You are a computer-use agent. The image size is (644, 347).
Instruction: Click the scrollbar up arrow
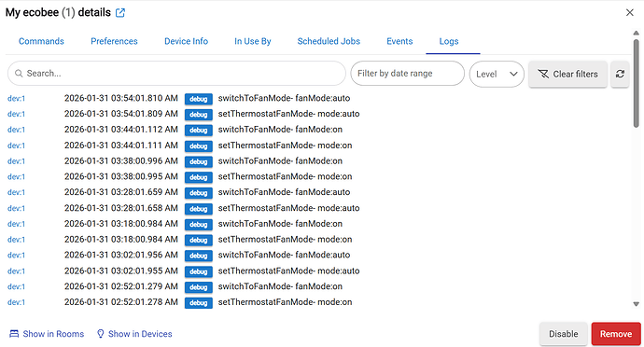636,33
